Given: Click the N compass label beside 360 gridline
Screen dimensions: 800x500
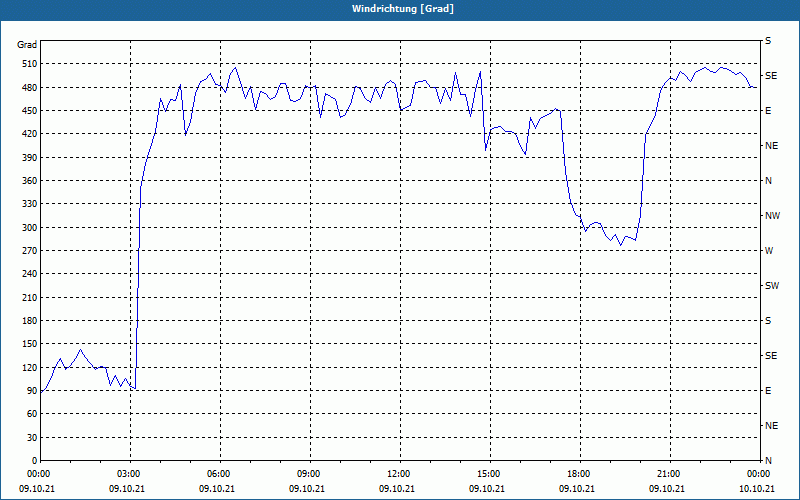Looking at the screenshot, I should point(768,181).
